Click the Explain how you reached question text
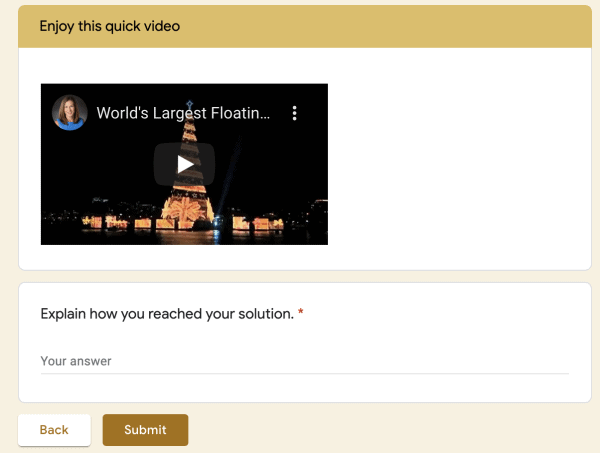This screenshot has width=600, height=453. (x=167, y=314)
